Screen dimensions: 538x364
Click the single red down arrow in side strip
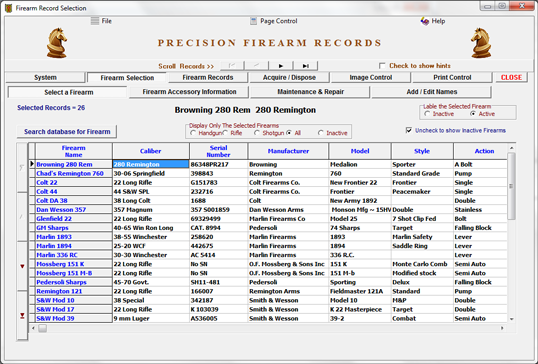click(x=22, y=266)
